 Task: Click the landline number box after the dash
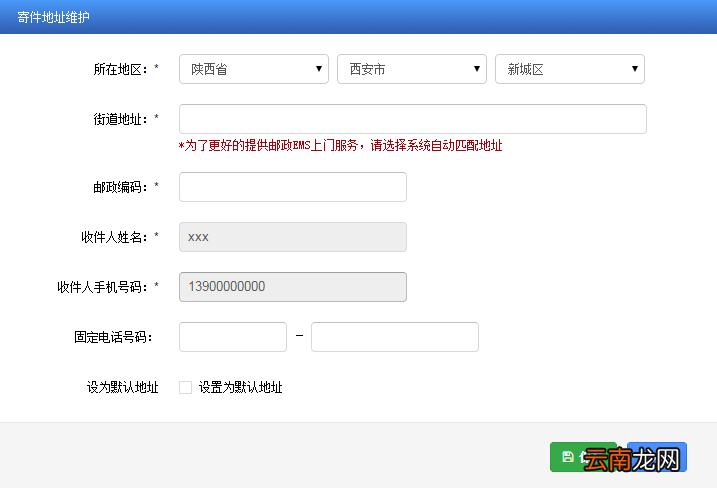(x=395, y=337)
